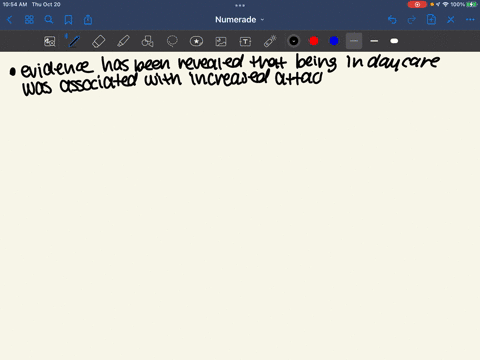Select the Highlighter tool
The image size is (480, 360).
pyautogui.click(x=123, y=41)
